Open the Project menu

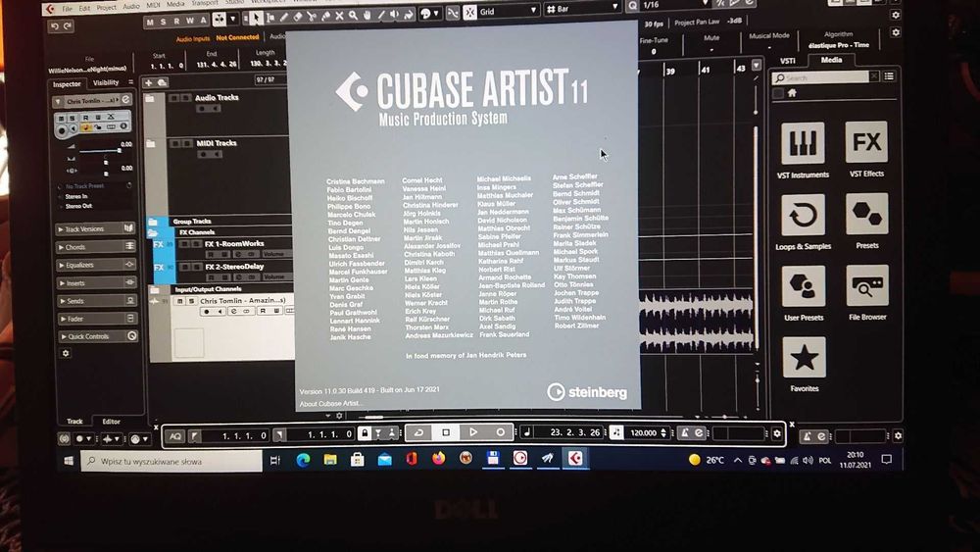106,8
